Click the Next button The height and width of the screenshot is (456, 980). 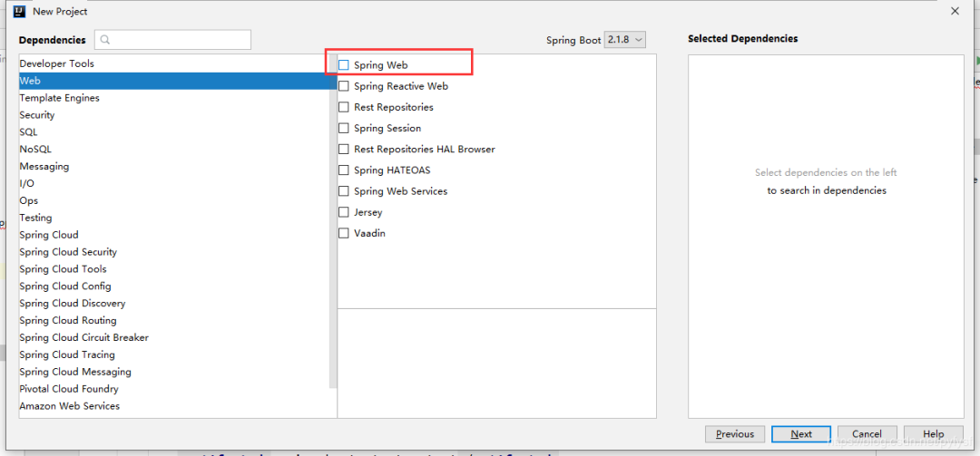[x=801, y=434]
